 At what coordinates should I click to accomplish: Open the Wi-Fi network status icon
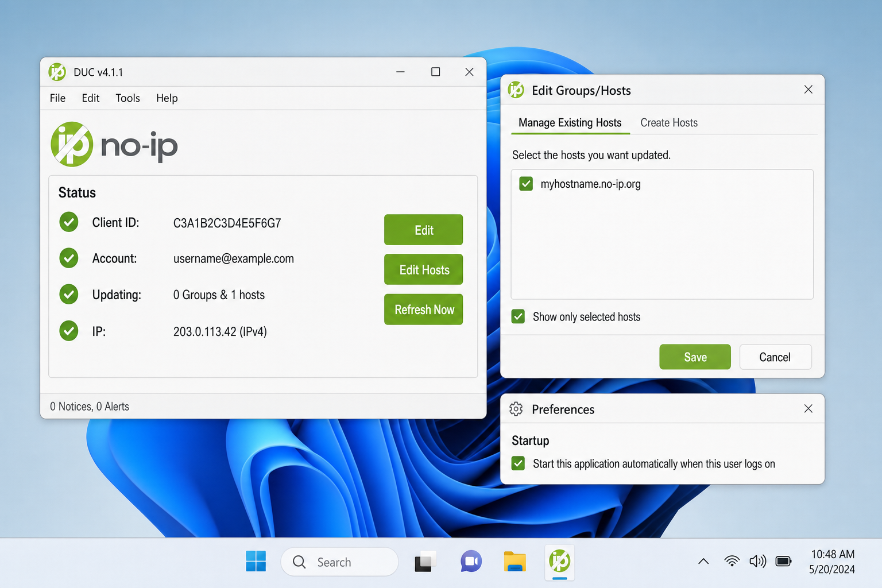(732, 561)
